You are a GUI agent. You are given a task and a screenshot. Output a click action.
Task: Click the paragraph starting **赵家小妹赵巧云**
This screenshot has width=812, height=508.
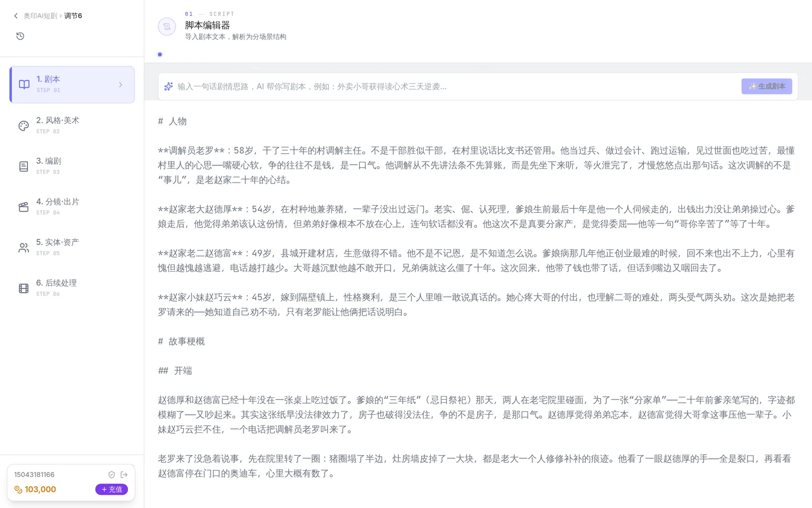pos(477,305)
